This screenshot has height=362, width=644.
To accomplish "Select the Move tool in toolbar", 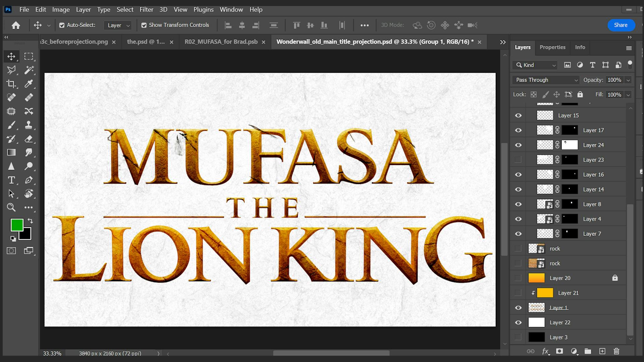I will 11,56.
